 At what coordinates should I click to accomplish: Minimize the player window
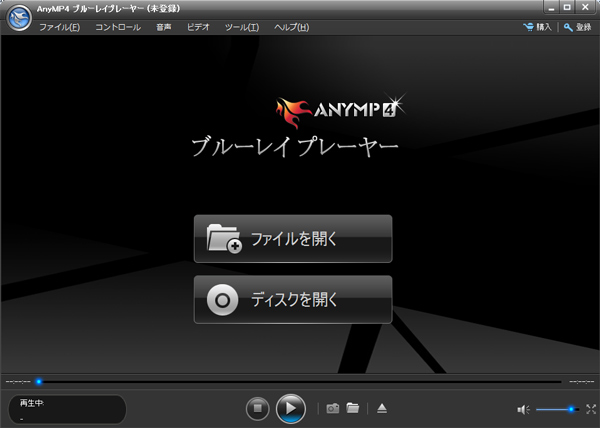click(x=551, y=7)
